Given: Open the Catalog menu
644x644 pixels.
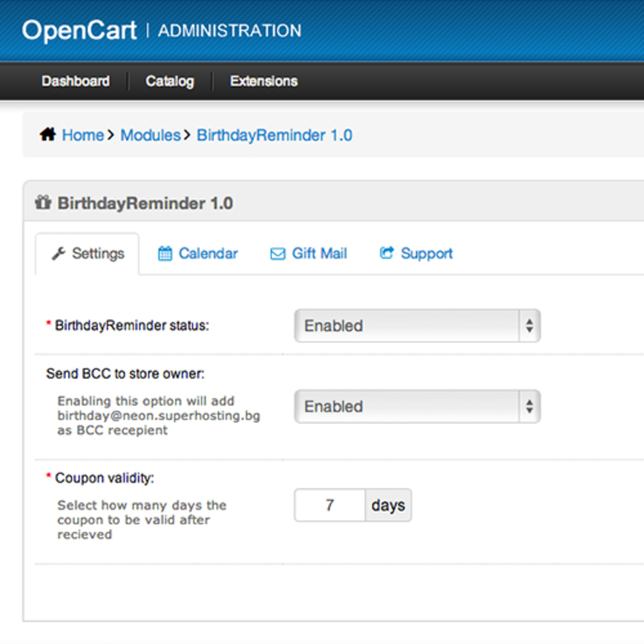Looking at the screenshot, I should [x=170, y=81].
